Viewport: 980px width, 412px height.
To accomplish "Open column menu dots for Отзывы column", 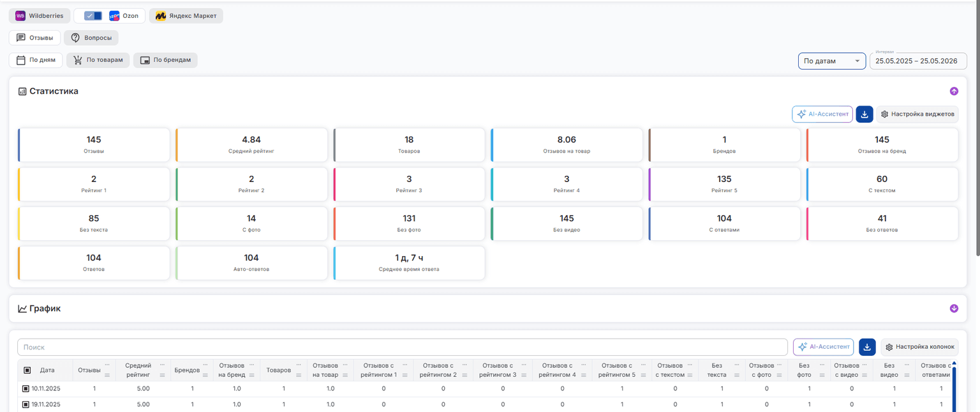I will coord(107,365).
